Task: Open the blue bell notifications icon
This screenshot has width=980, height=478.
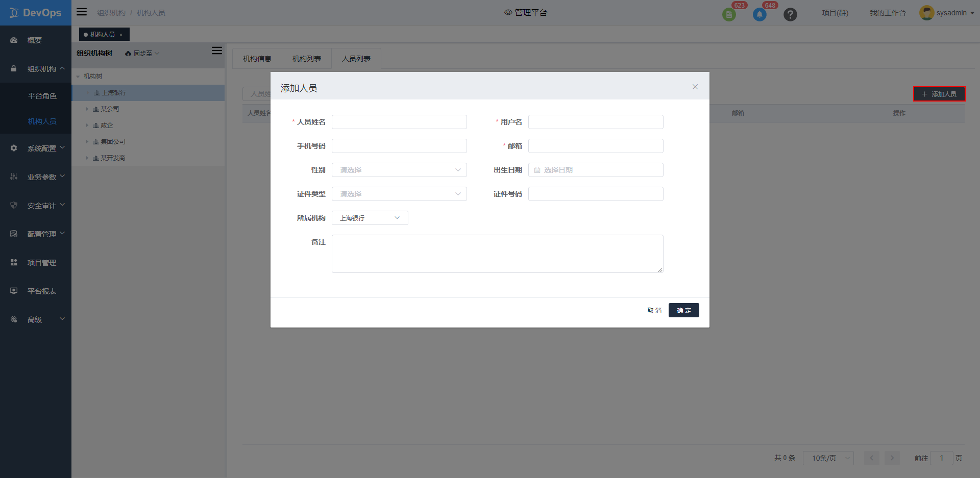Action: pos(759,14)
